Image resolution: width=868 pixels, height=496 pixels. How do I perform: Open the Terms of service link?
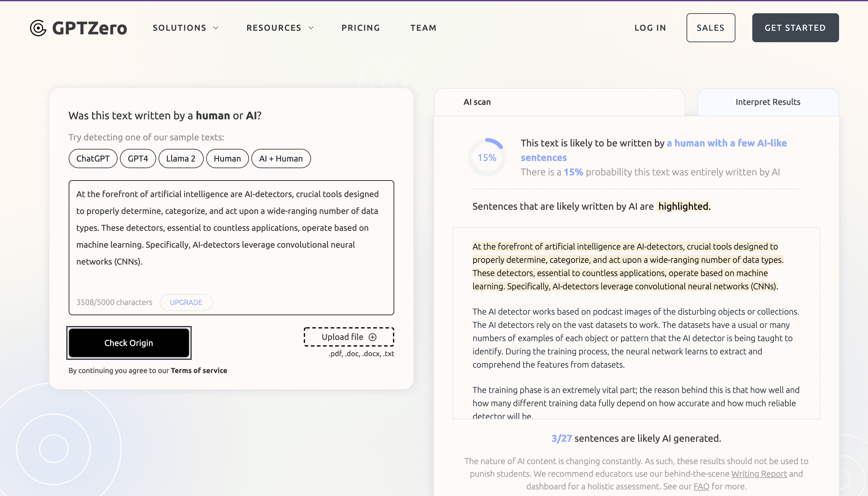[199, 371]
